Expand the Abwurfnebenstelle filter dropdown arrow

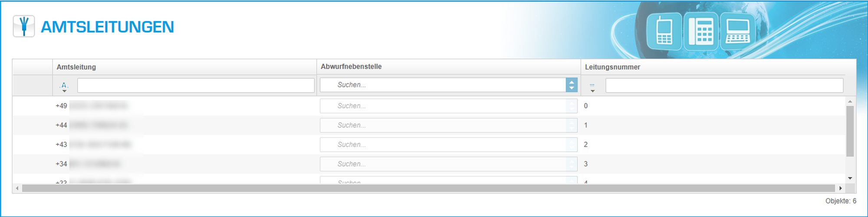click(x=572, y=85)
